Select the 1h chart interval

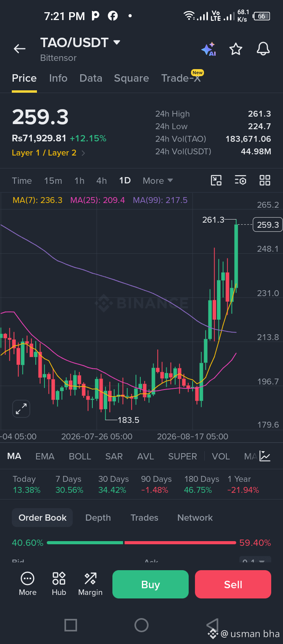click(79, 181)
